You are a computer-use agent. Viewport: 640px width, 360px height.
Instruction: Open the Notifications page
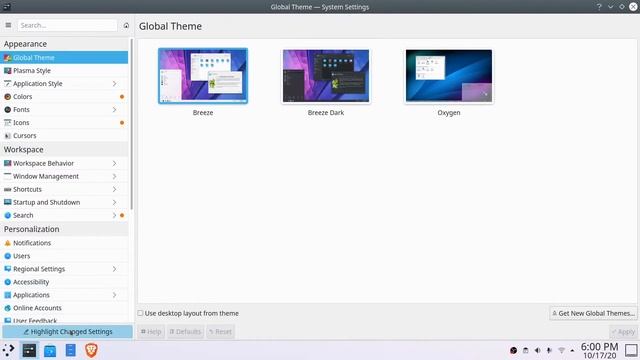click(x=65, y=243)
